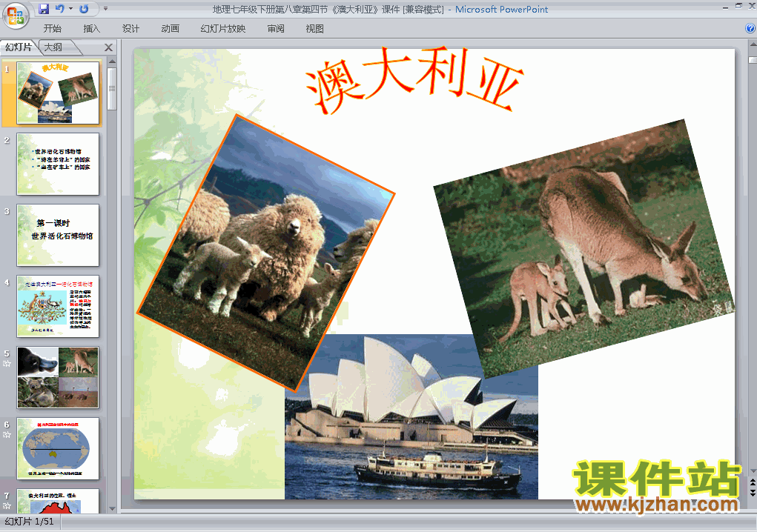
Task: Show the 视图 ribbon tab
Action: click(x=315, y=28)
